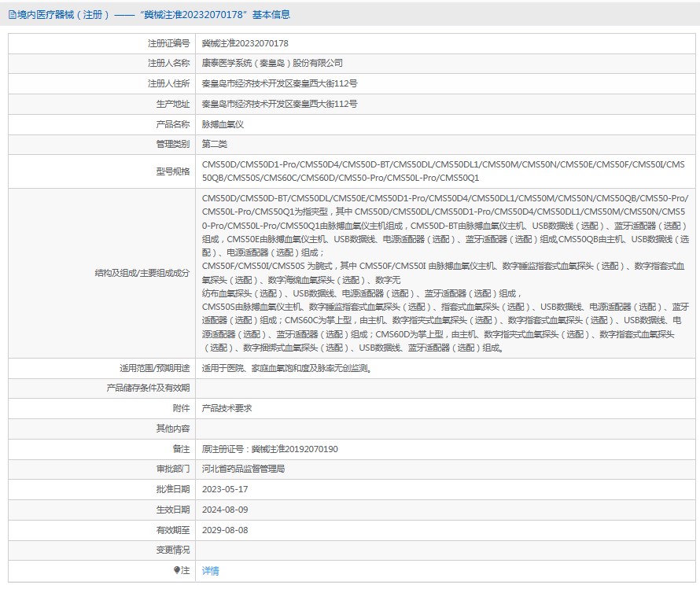Image resolution: width=700 pixels, height=589 pixels.
Task: Click the bulb icon next to 注 label
Action: pos(176,570)
